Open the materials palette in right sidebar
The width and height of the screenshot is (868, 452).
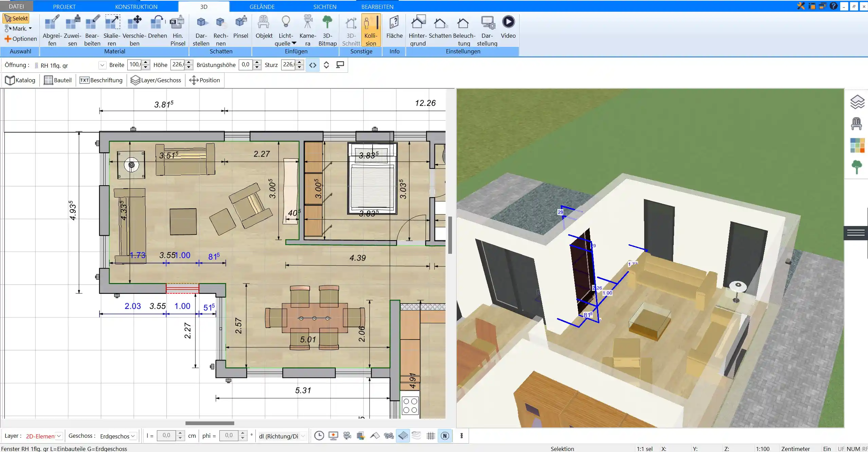[x=857, y=145]
